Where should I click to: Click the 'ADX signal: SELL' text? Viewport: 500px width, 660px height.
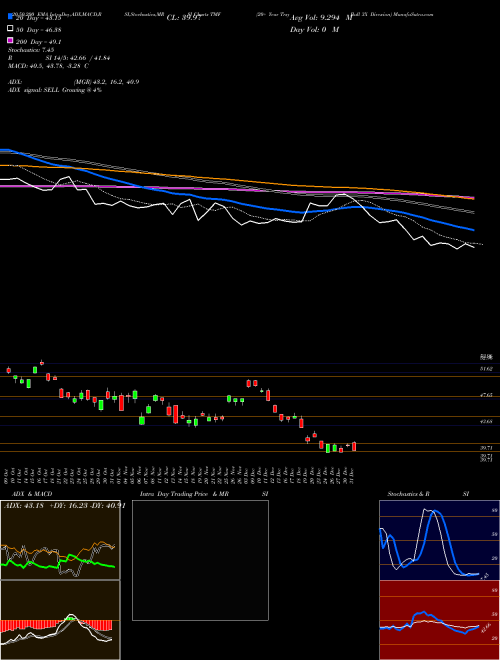[55, 90]
